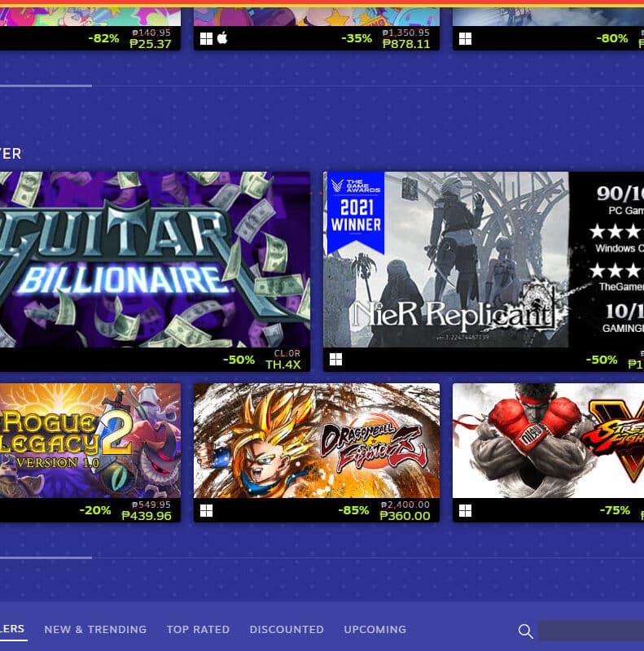Click the -20% Rogue Legacy 2 discount

pos(95,510)
